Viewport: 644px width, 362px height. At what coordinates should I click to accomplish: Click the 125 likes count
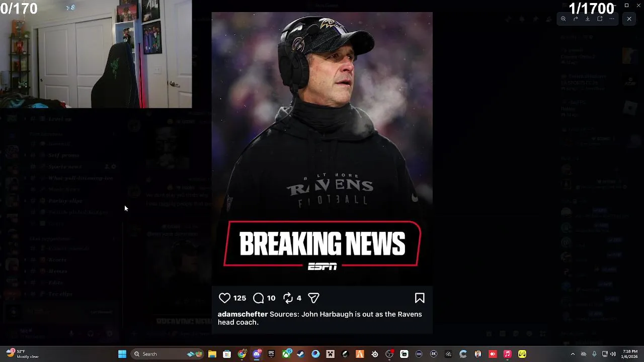[x=239, y=298]
